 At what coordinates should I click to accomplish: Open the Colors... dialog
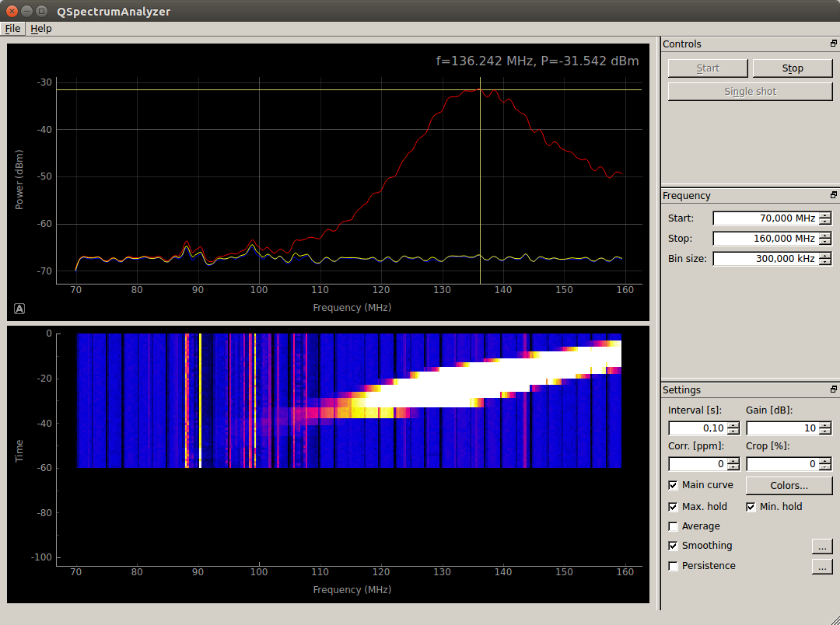789,486
